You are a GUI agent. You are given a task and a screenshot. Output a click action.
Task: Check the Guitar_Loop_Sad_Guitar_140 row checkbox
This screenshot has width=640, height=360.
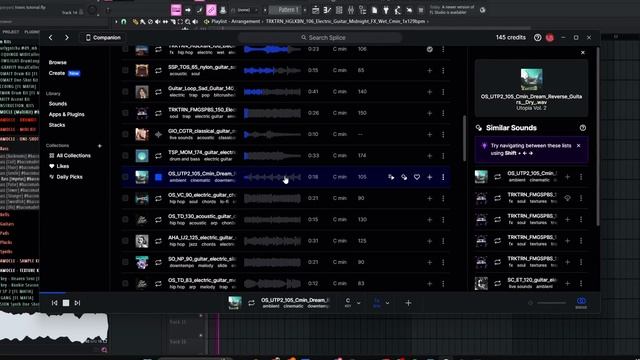tap(125, 91)
